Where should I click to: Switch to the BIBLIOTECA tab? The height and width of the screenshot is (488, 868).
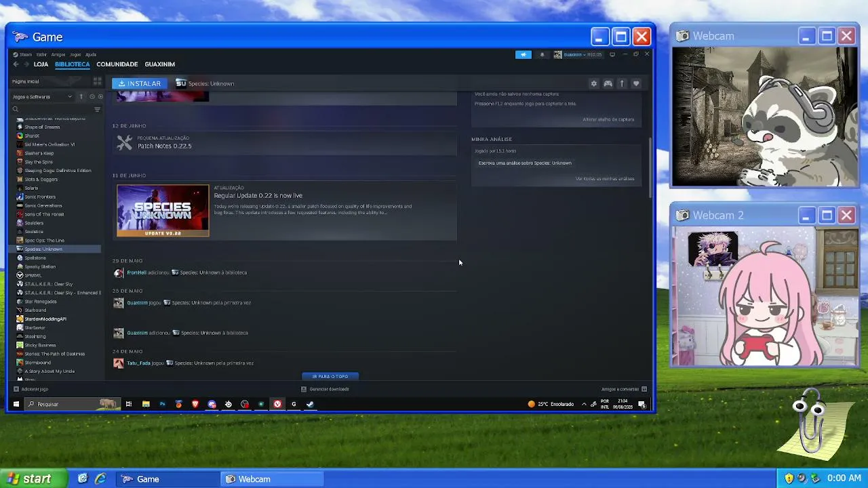73,64
